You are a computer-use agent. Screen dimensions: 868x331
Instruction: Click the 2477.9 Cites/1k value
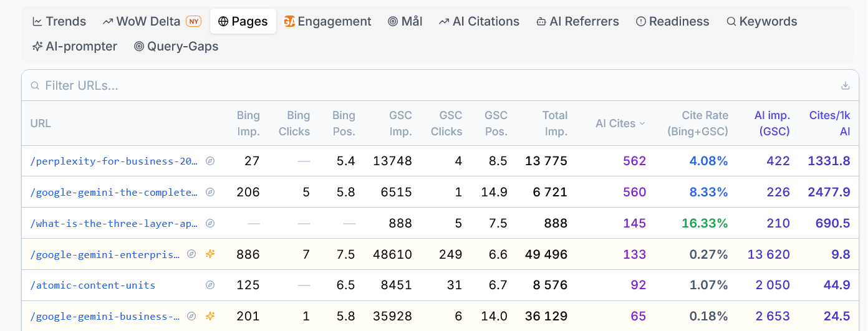coord(829,192)
